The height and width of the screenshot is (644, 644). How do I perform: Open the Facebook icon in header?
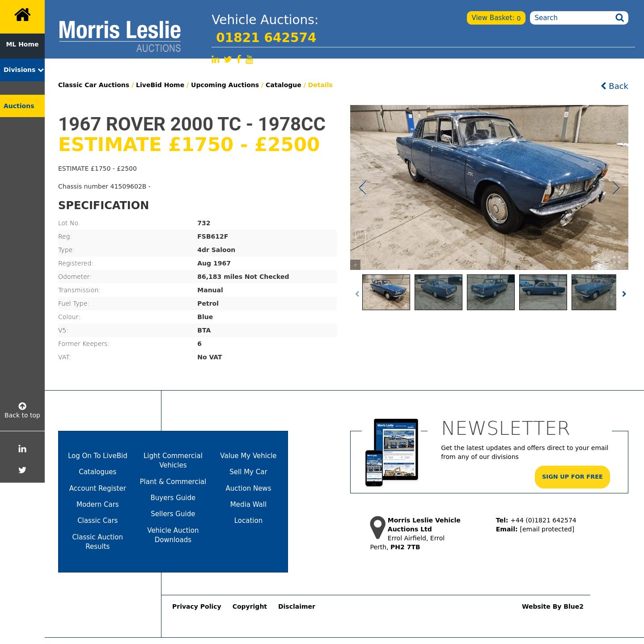tap(239, 59)
